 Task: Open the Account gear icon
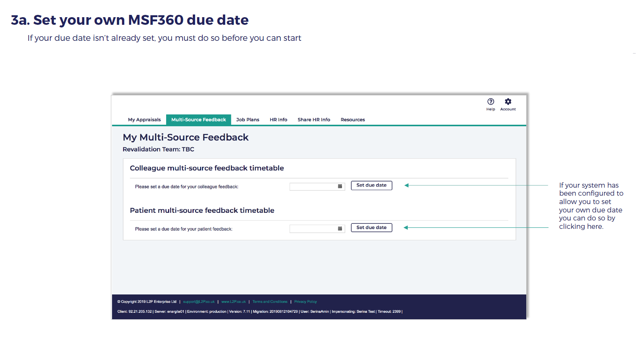508,101
